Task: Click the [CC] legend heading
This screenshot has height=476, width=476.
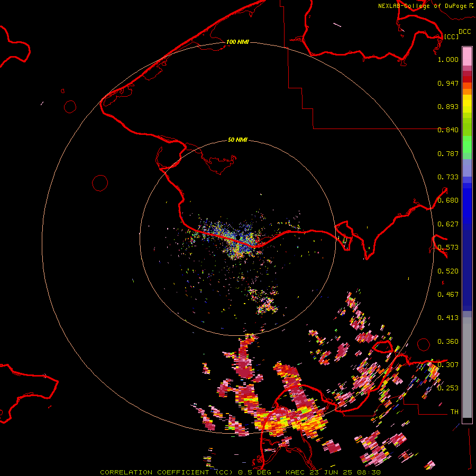Action: pos(451,36)
